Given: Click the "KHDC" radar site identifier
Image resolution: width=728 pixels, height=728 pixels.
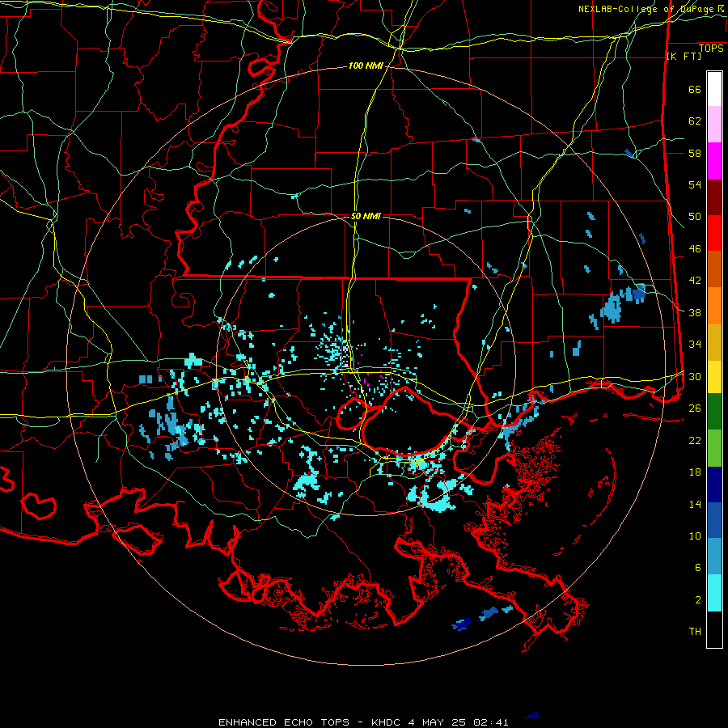Looking at the screenshot, I should [386, 722].
